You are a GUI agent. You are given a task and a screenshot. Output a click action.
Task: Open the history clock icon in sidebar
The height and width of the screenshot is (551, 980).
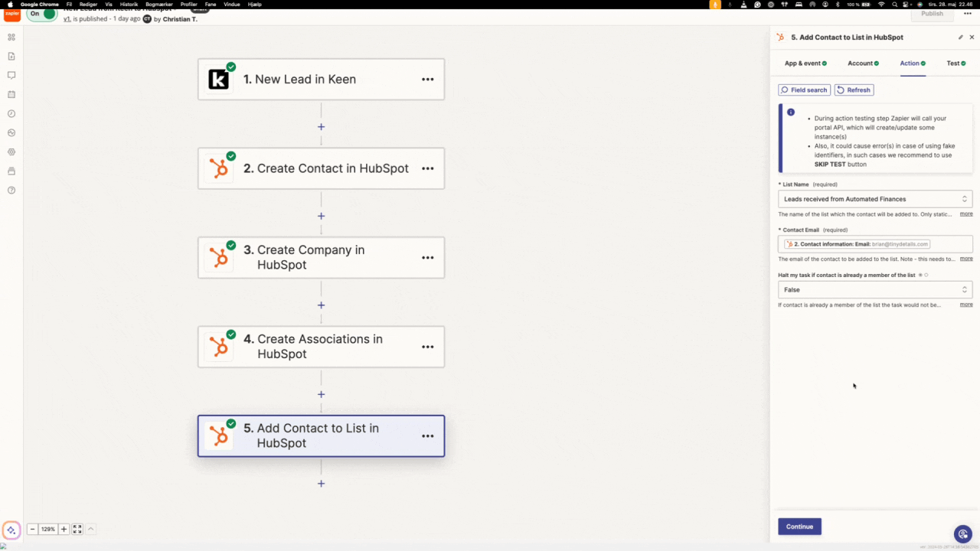click(x=11, y=113)
